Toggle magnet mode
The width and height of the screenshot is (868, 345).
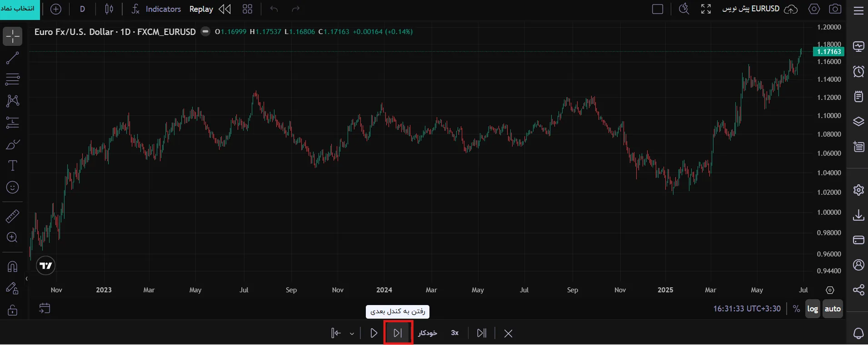(12, 266)
